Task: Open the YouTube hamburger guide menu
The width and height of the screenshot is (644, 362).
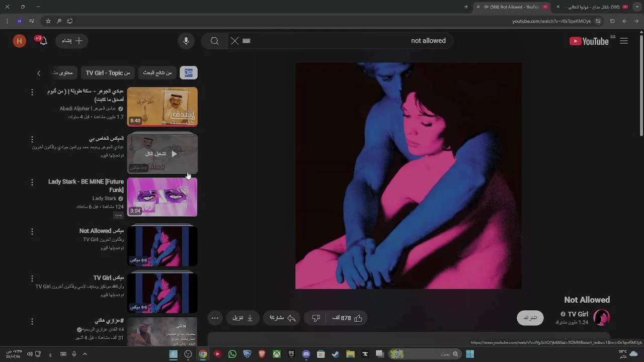Action: click(x=624, y=41)
